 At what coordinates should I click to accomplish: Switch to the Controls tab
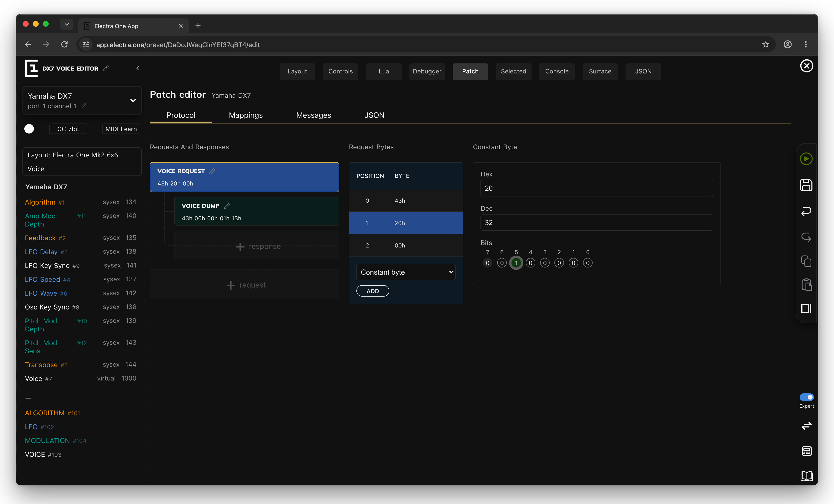pyautogui.click(x=340, y=71)
